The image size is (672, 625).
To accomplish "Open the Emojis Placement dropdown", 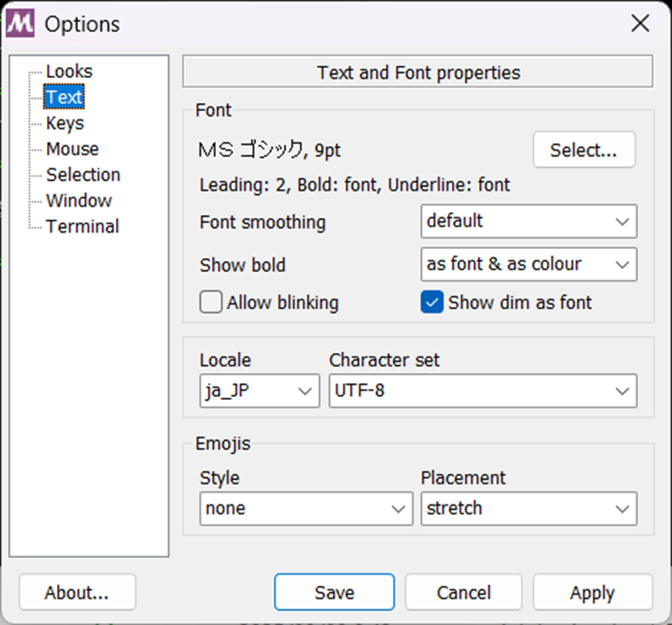I will pos(529,508).
